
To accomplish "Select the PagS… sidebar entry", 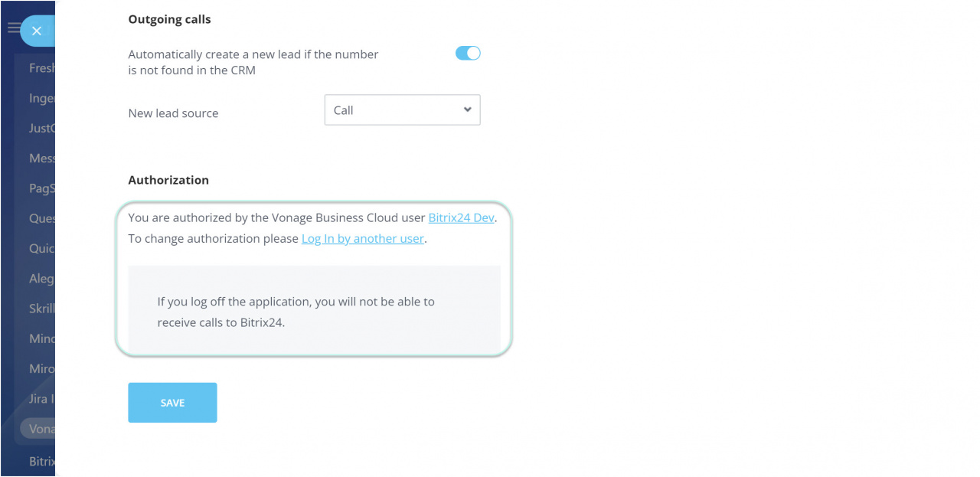I will coord(41,188).
